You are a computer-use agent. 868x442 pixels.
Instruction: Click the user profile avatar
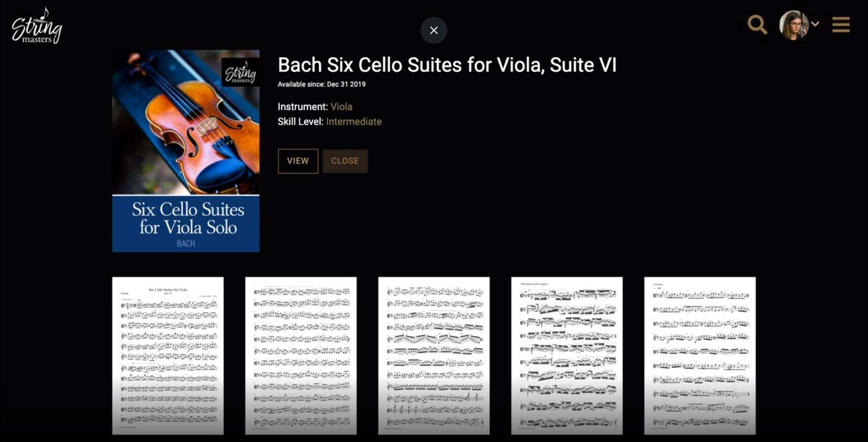793,25
